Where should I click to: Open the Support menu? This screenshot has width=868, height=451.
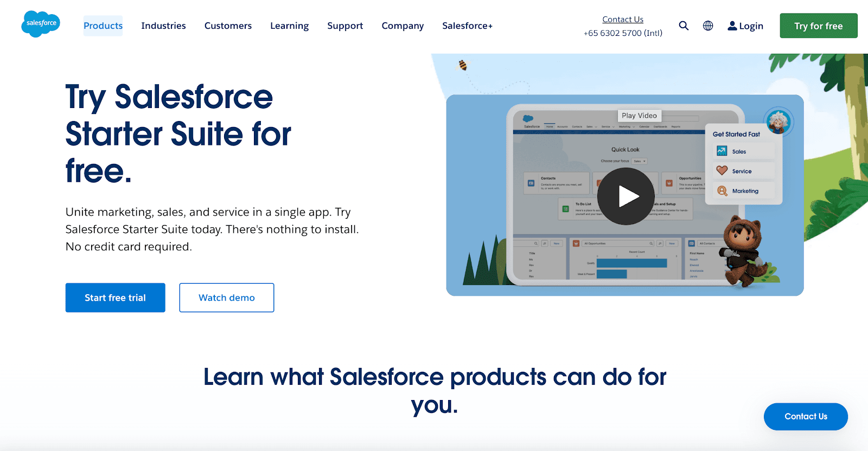(345, 26)
